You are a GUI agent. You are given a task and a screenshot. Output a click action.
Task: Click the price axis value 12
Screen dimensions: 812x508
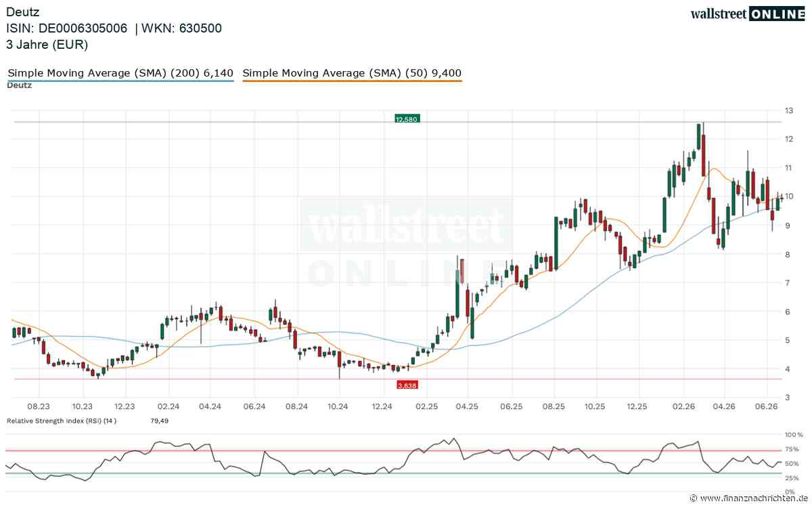[789, 139]
